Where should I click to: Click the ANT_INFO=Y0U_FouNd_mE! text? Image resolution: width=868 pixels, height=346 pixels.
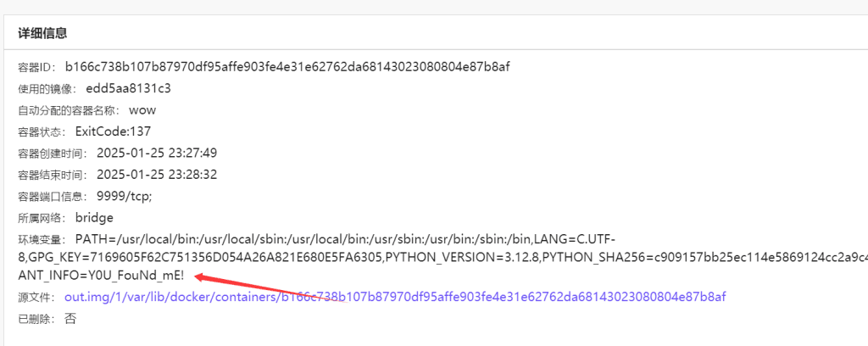pos(102,275)
